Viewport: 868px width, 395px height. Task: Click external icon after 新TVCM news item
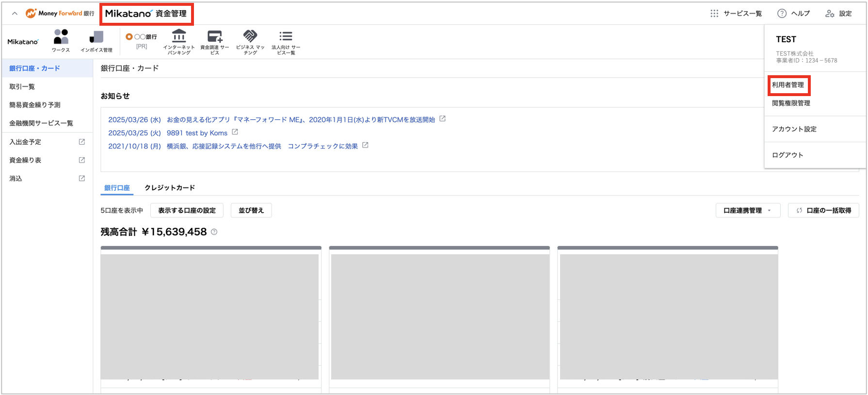[442, 119]
